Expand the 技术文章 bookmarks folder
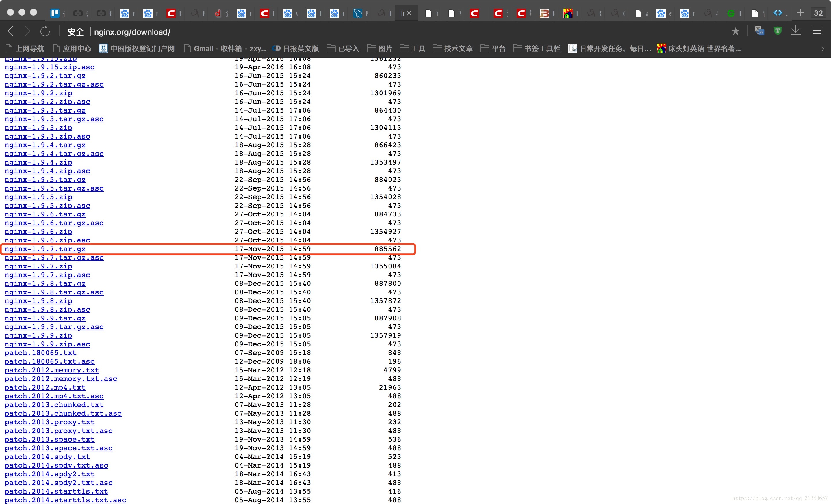Screen dimensions: 831x504 coord(452,48)
